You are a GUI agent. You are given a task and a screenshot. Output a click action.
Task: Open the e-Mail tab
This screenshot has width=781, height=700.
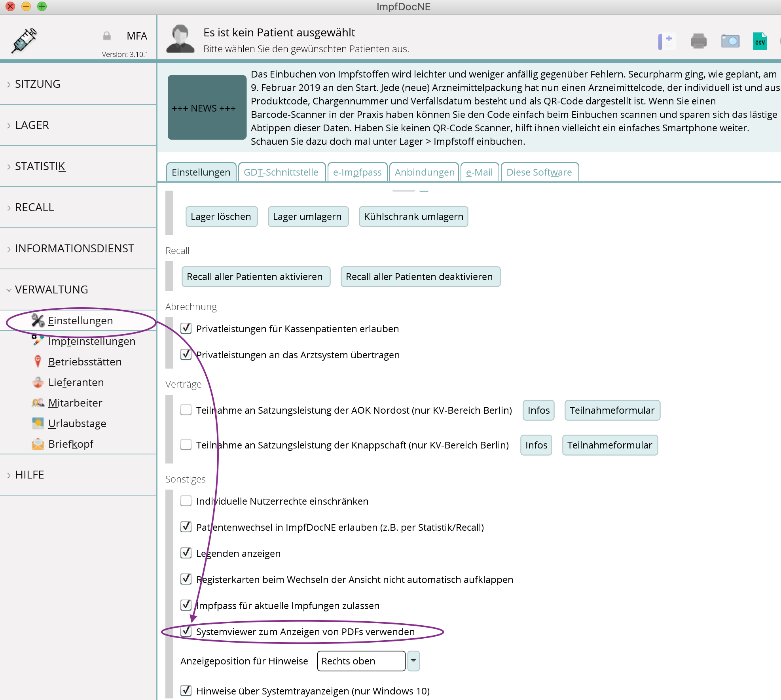click(x=480, y=172)
